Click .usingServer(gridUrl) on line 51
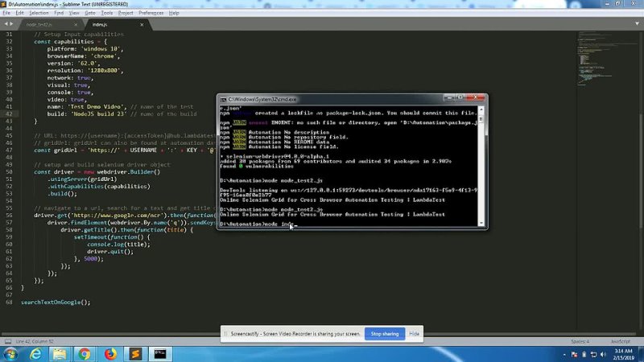Image resolution: width=644 pixels, height=362 pixels. click(x=82, y=179)
